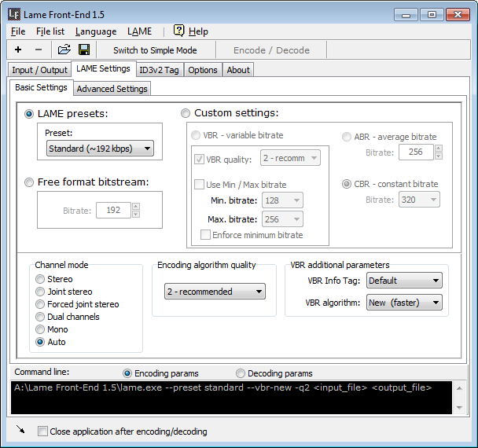The image size is (478, 448).
Task: Open the File list menu
Action: click(x=50, y=31)
